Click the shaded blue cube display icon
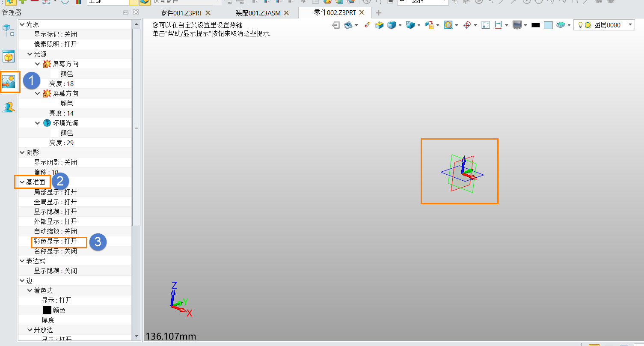Screen dimensions: 644x346 [391, 25]
